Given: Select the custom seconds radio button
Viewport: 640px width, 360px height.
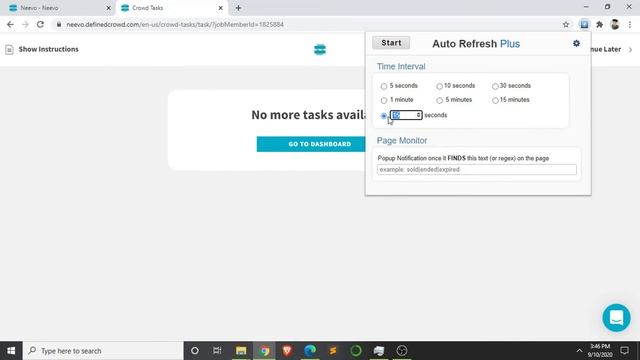Looking at the screenshot, I should [x=384, y=116].
